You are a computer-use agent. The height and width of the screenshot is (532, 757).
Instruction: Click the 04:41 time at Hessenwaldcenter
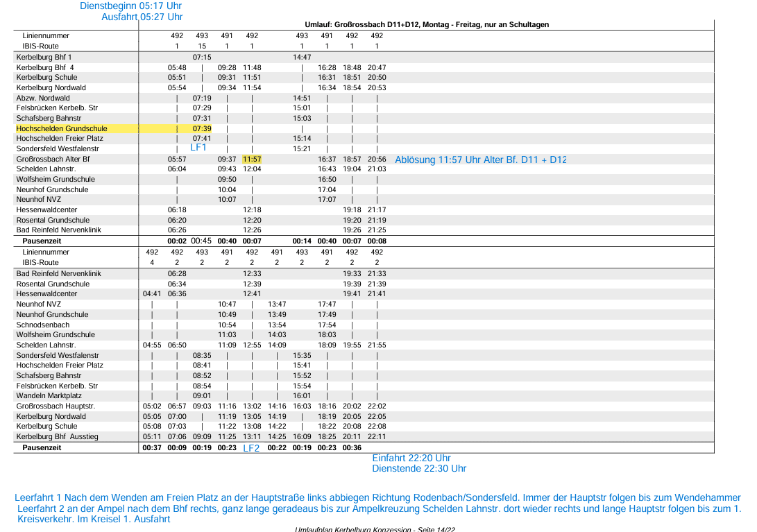click(152, 294)
